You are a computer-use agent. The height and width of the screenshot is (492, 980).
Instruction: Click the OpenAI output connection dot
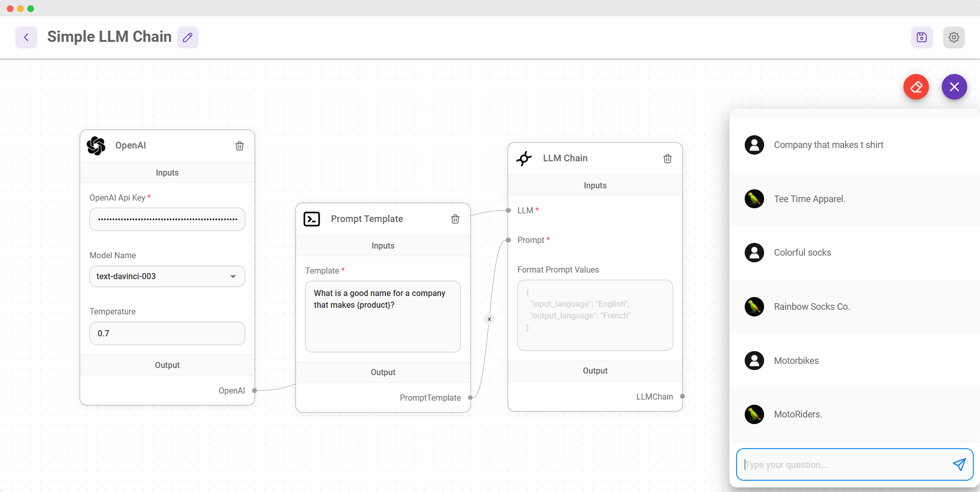254,390
